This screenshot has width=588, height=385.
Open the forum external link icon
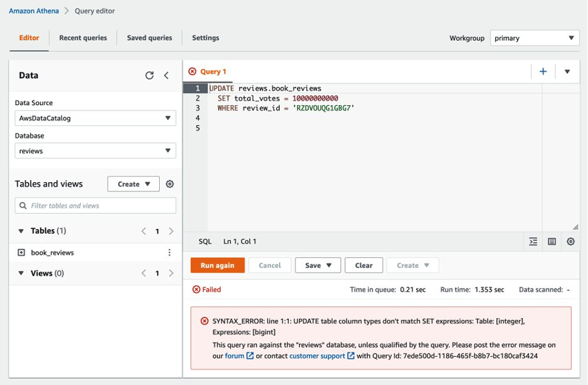pos(250,356)
